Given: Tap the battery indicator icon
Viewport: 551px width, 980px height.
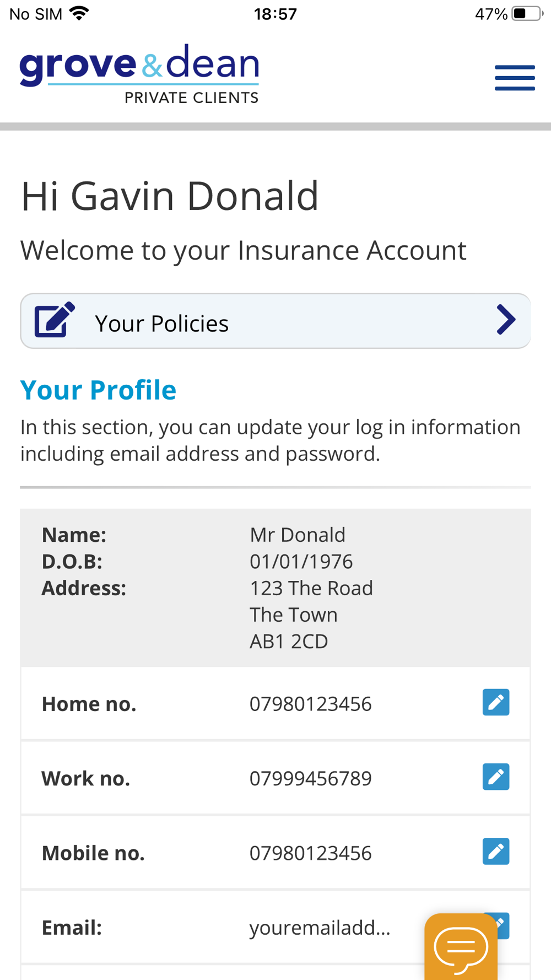Looking at the screenshot, I should point(526,14).
